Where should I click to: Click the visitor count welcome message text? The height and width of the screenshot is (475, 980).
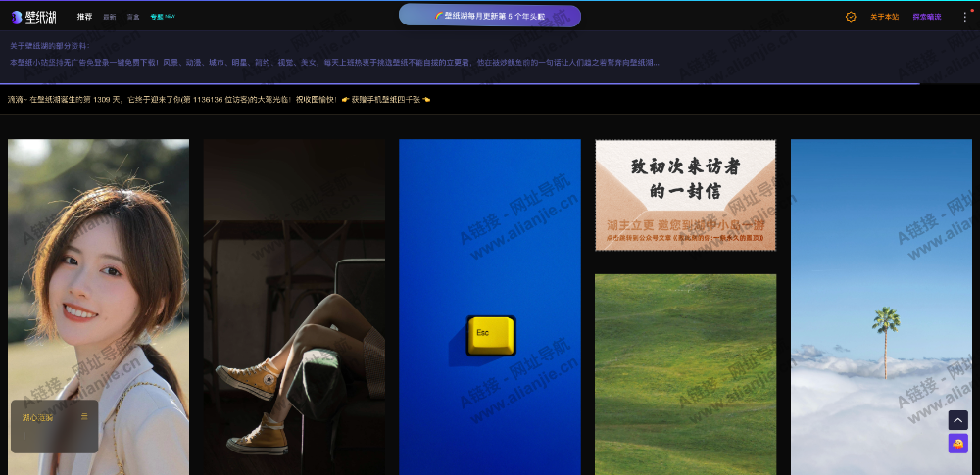172,99
